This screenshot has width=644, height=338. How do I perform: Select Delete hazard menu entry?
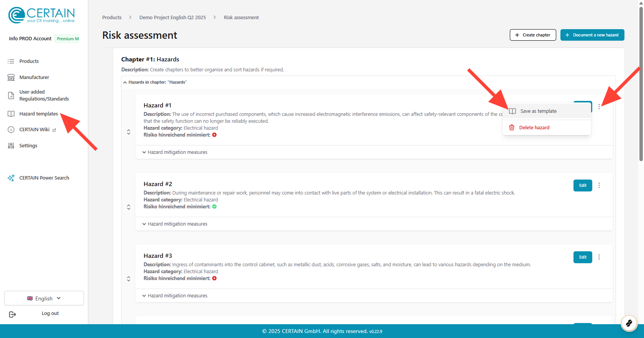point(547,128)
